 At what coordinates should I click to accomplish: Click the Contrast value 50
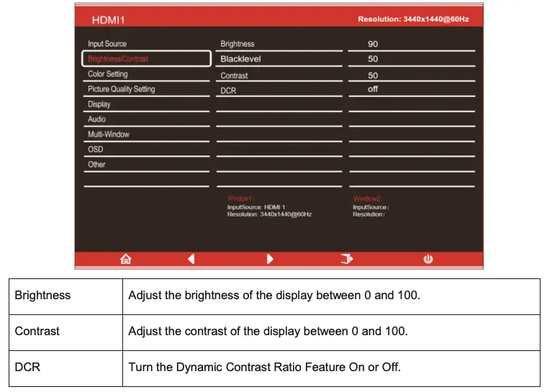(373, 76)
